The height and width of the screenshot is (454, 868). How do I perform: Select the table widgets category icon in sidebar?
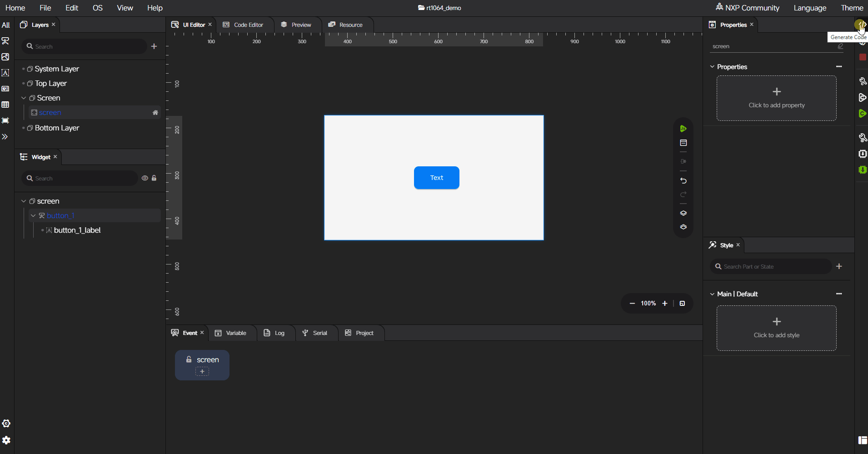[x=5, y=105]
